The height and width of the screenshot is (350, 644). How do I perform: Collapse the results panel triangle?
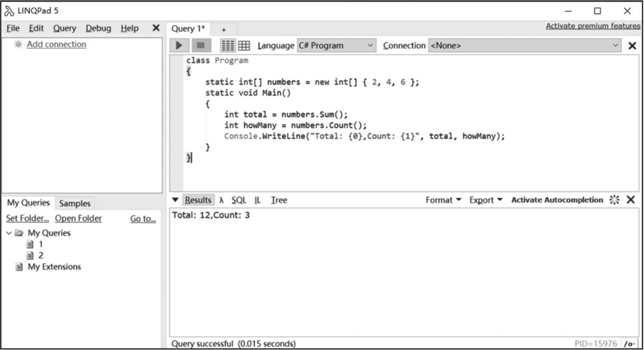175,200
